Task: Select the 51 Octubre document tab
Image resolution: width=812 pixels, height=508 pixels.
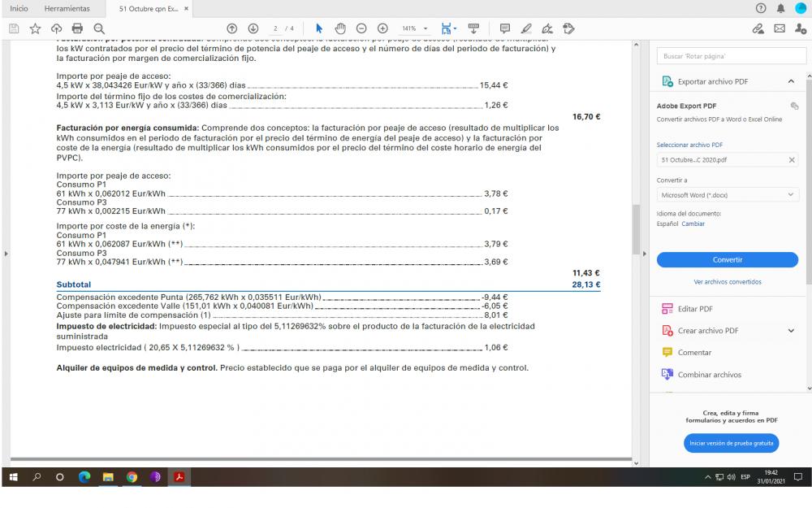Action: point(148,8)
